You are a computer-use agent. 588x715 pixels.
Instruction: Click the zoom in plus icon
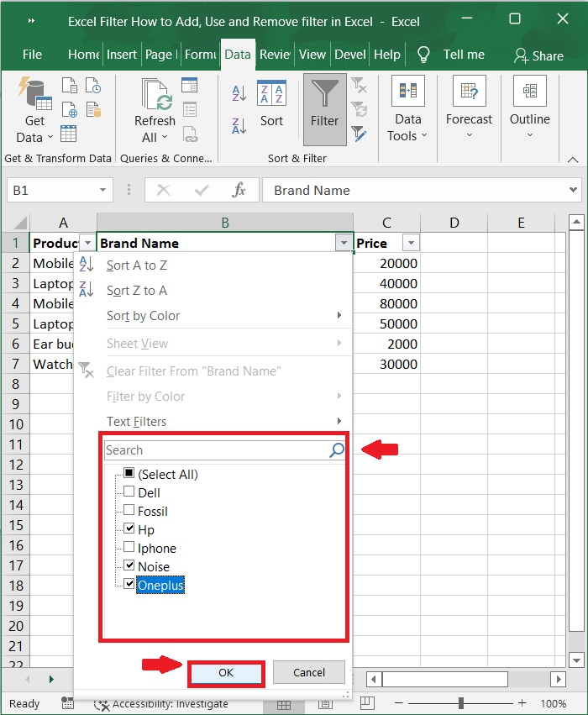[x=522, y=703]
